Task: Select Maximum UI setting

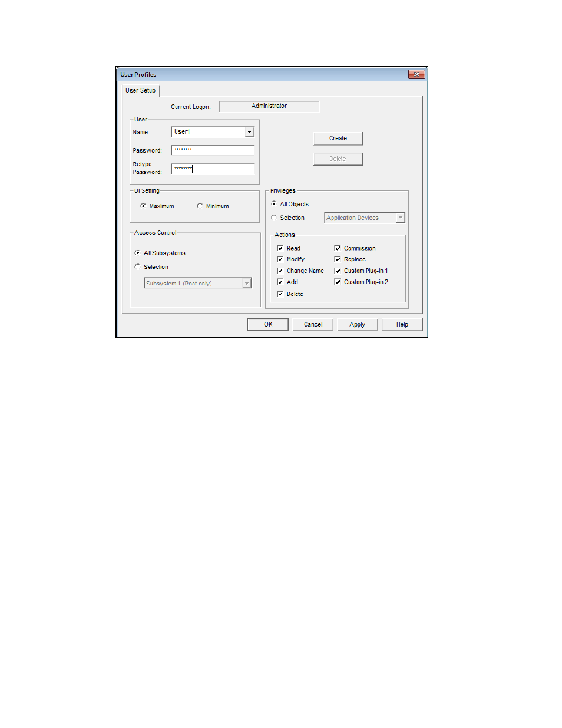Action: tap(143, 206)
